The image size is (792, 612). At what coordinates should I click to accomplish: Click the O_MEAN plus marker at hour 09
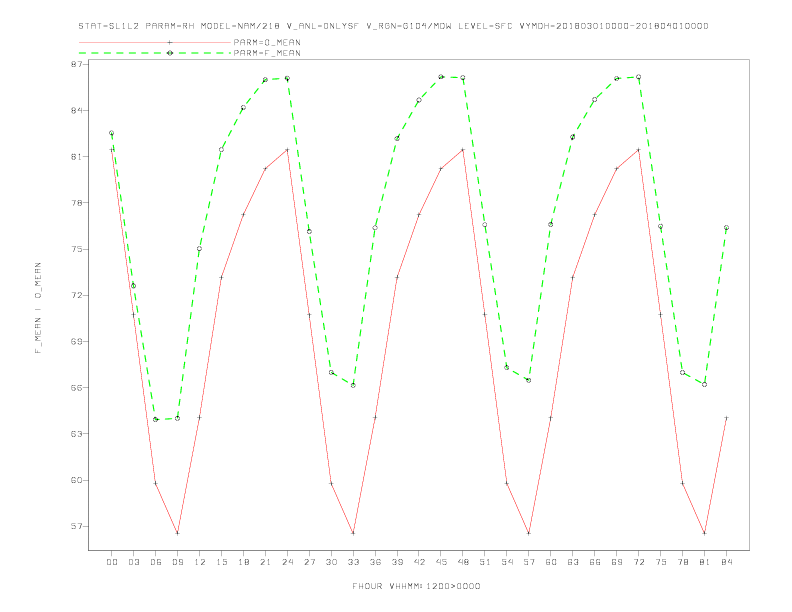pyautogui.click(x=177, y=533)
